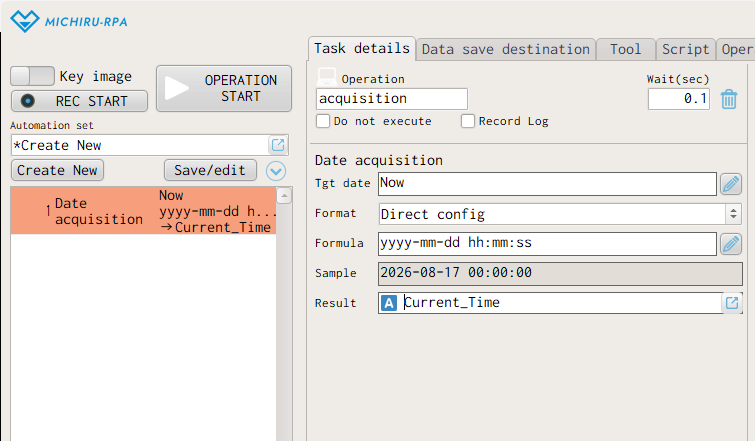Screen dimensions: 755x441
Task: Click the OPERATION START button
Action: 224,89
